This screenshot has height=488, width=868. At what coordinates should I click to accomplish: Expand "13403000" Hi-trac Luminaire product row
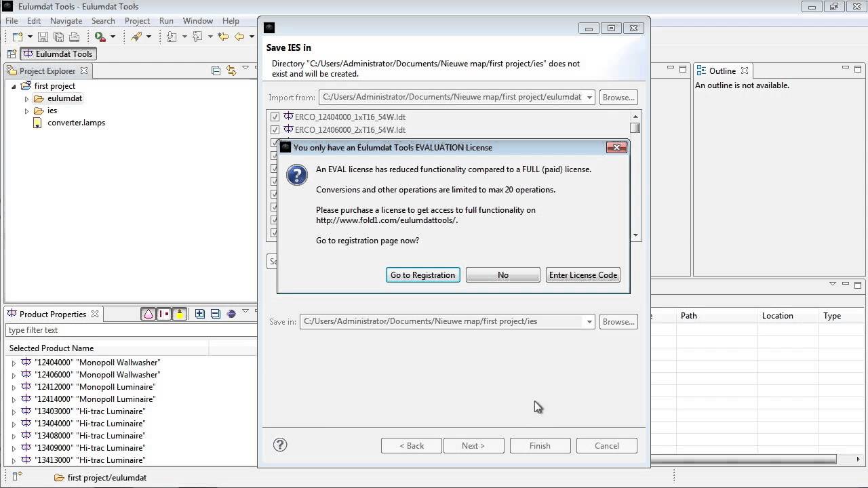click(14, 411)
